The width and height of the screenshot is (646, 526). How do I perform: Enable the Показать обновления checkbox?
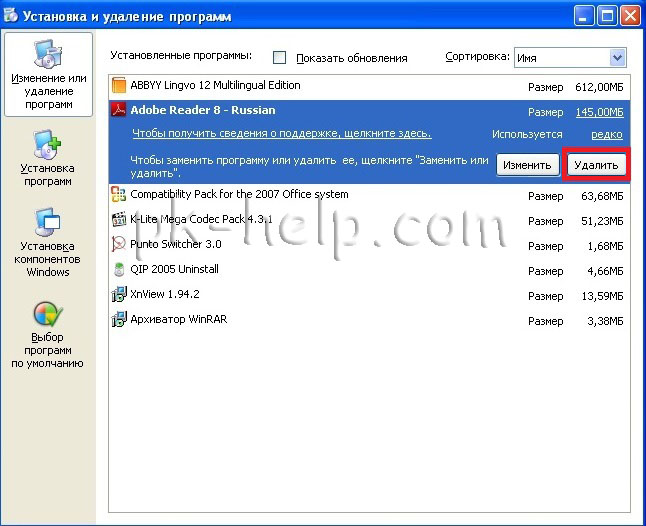tap(279, 58)
